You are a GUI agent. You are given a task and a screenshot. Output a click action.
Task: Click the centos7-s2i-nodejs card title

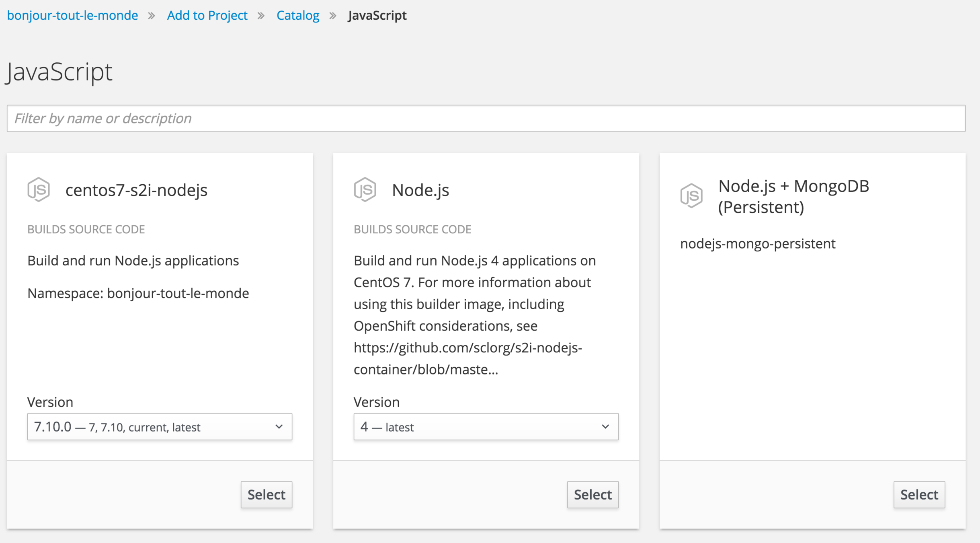coord(136,190)
